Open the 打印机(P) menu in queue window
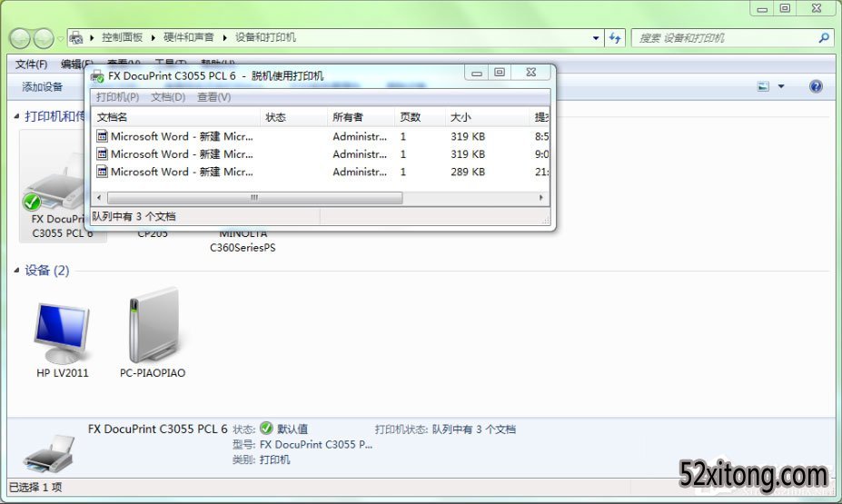The width and height of the screenshot is (842, 504). [x=117, y=97]
